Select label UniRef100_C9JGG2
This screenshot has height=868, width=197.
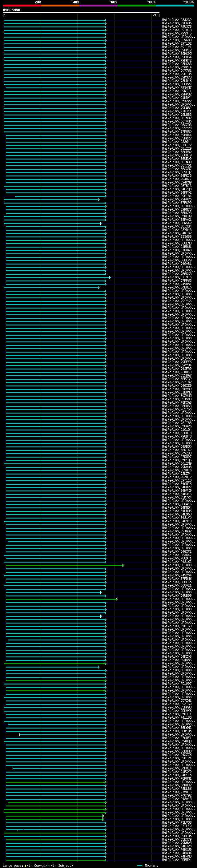click(x=177, y=531)
